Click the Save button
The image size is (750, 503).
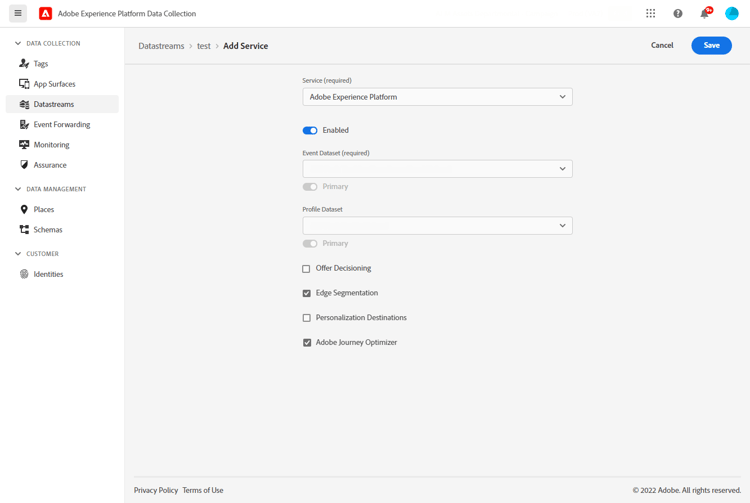(x=711, y=45)
